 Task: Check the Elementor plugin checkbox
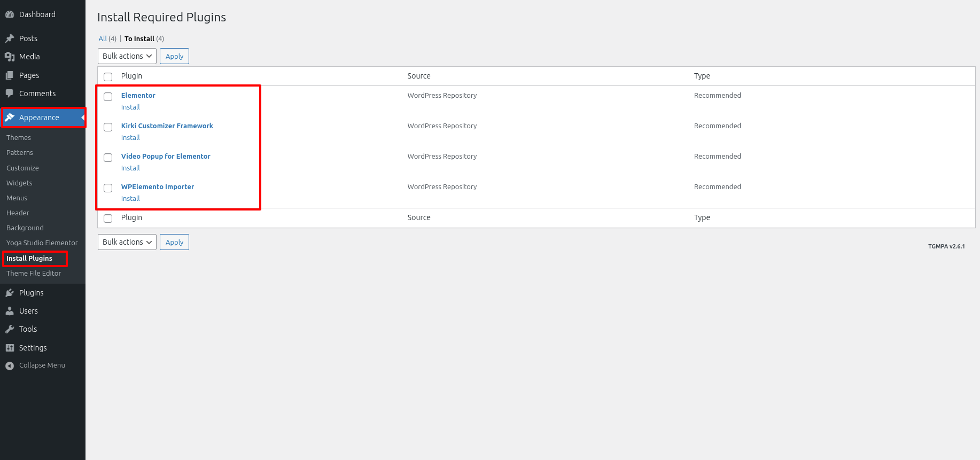[108, 97]
